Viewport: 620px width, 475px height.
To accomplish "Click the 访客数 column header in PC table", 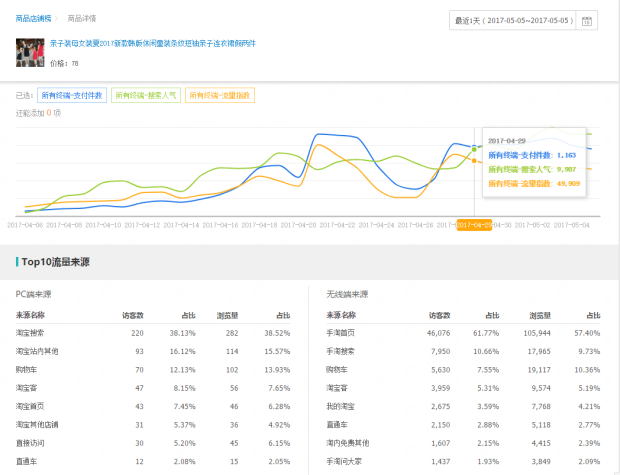I will tap(133, 315).
